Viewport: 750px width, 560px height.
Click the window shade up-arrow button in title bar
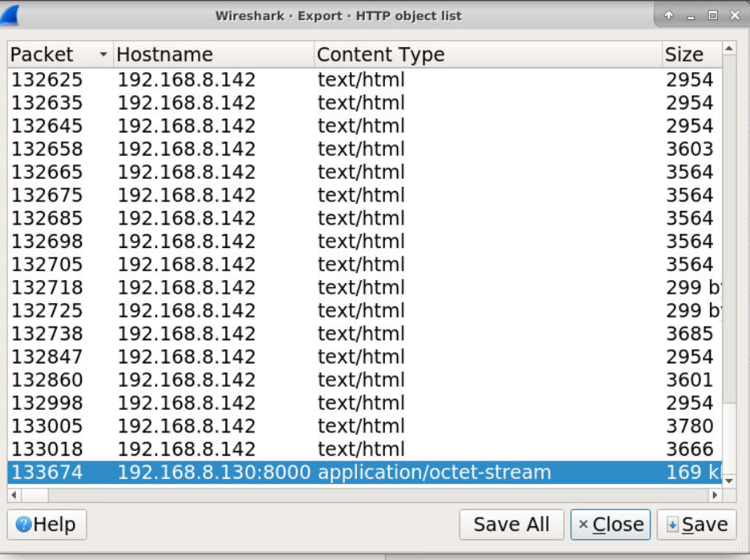[669, 15]
